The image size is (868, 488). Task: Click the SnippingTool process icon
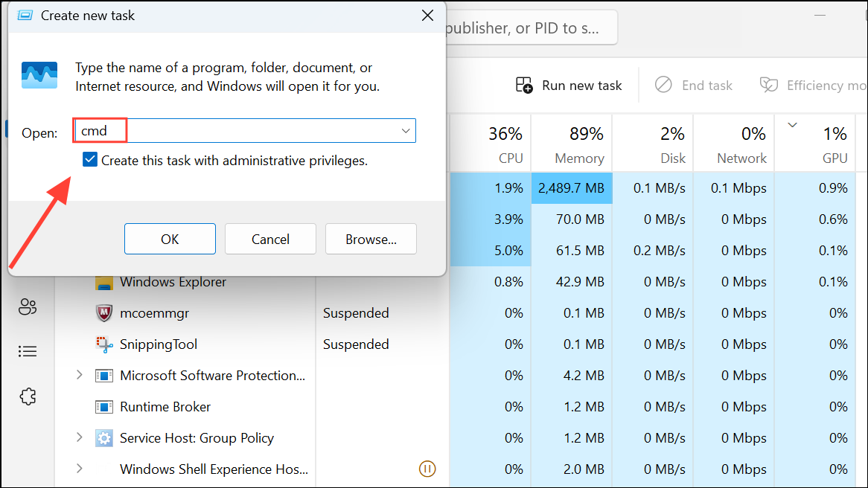coord(103,344)
